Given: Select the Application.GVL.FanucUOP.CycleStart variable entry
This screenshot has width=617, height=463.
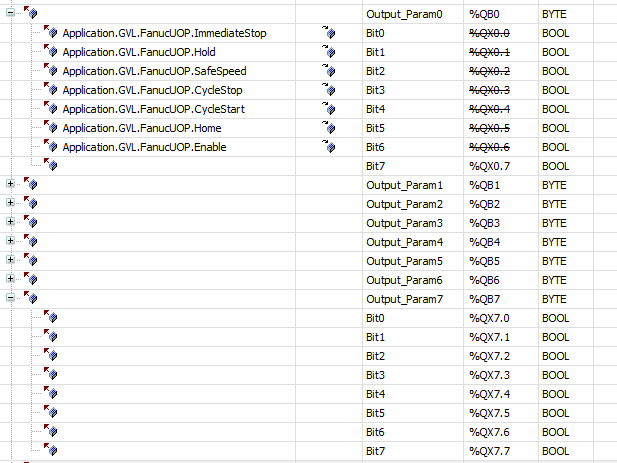Looking at the screenshot, I should tap(153, 109).
